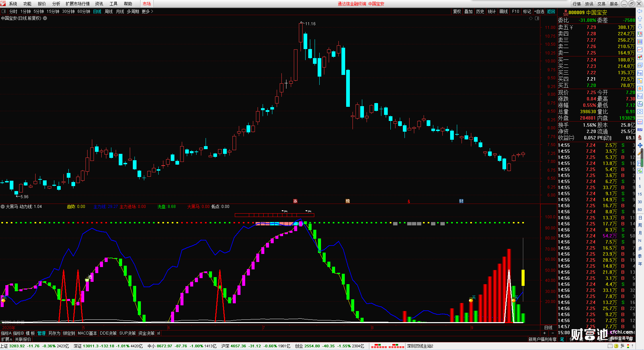
Task: Select the 日 daily period in sidebar
Action: click(x=640, y=218)
